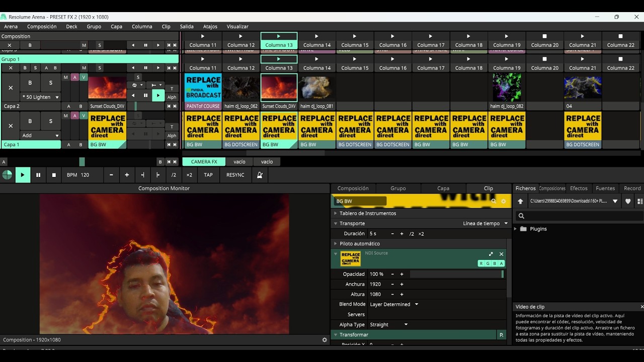Play Capa 2 clip backward
The image size is (644, 362).
133,95
